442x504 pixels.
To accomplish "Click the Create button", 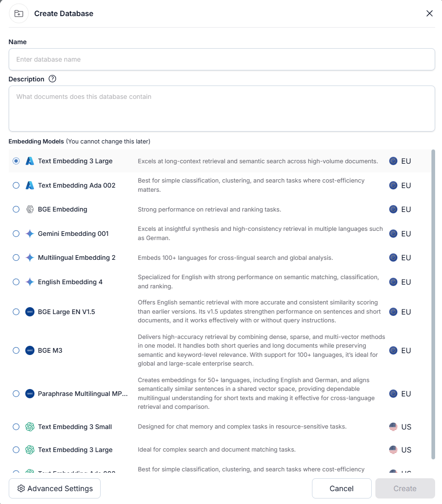I will point(405,488).
